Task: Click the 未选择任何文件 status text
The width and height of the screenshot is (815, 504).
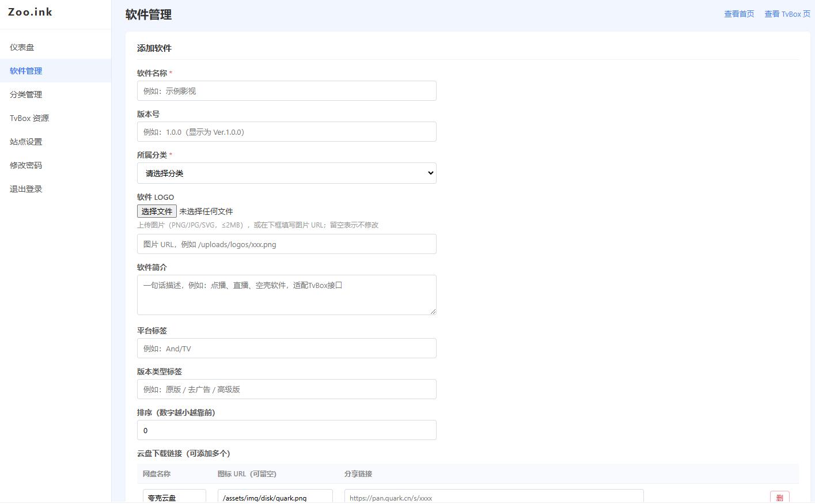Action: click(x=206, y=211)
